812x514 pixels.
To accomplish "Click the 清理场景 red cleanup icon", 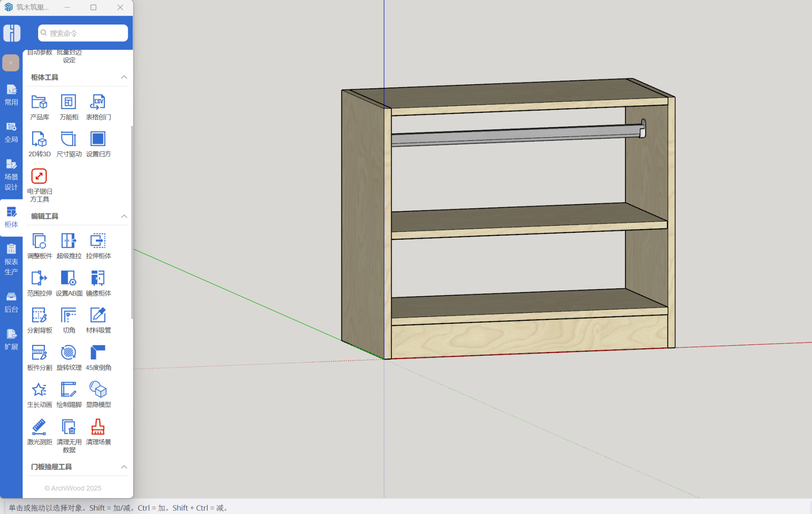I will 98,427.
